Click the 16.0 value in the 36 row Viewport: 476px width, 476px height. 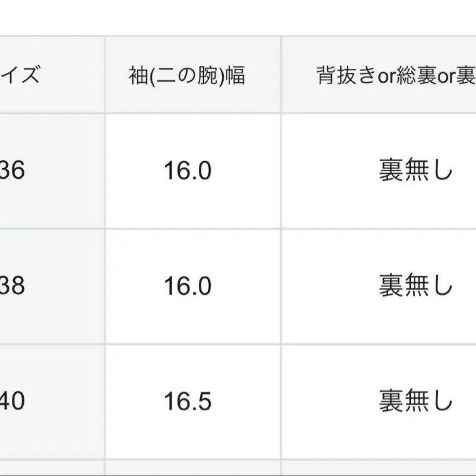(x=188, y=171)
